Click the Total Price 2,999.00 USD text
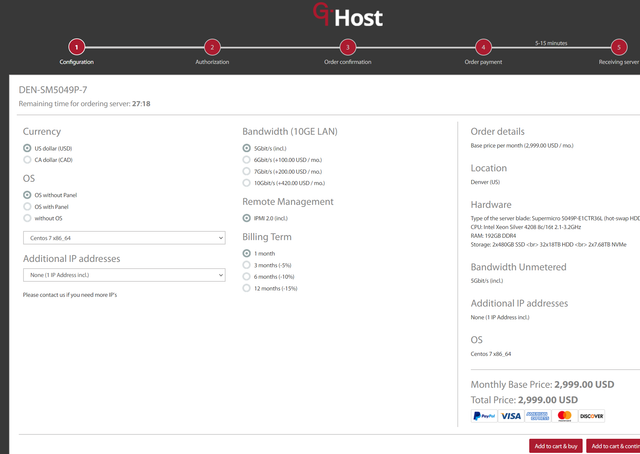The image size is (640, 454). [524, 400]
